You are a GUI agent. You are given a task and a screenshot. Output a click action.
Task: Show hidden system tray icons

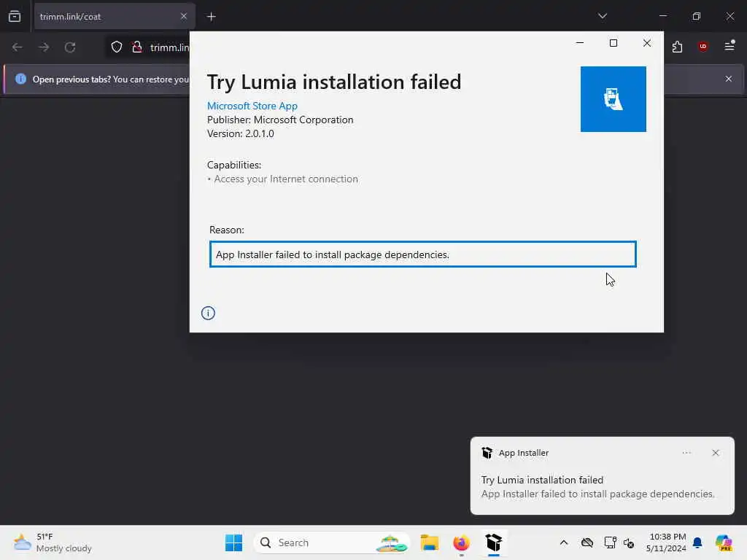pos(564,542)
